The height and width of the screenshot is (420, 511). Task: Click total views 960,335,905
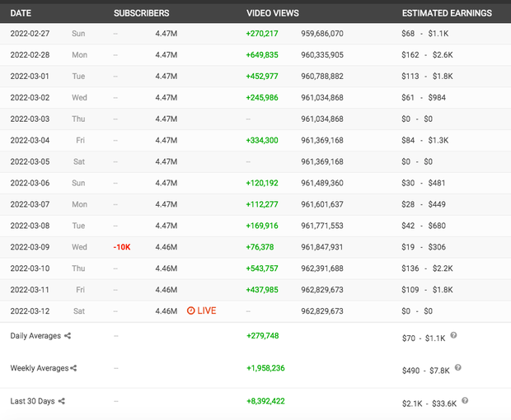[322, 55]
